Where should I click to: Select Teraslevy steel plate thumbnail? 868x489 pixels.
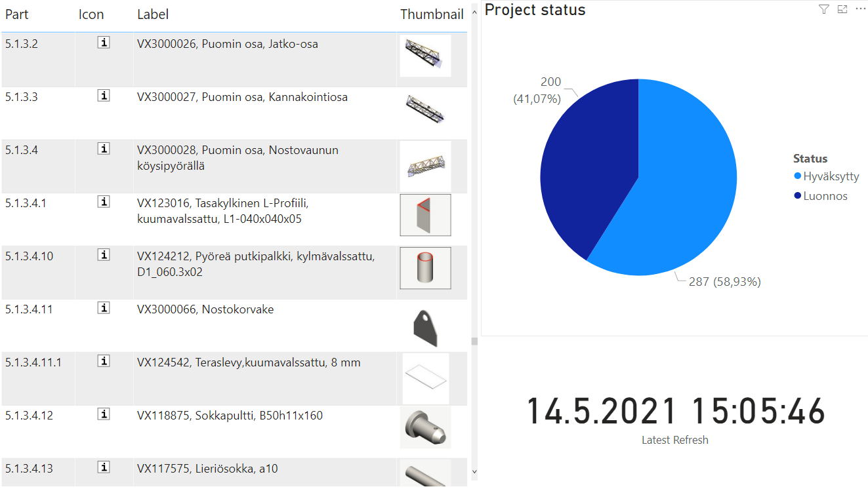(x=425, y=378)
